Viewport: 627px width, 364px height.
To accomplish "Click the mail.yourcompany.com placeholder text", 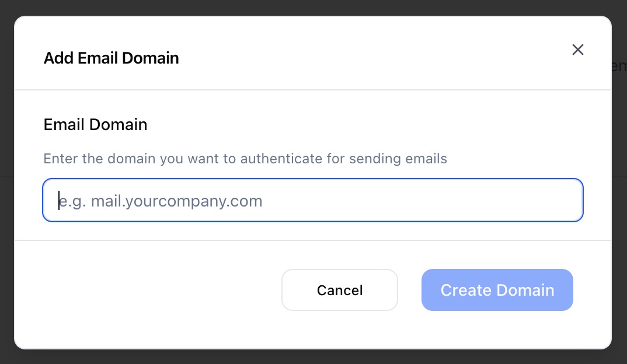I will pyautogui.click(x=161, y=201).
